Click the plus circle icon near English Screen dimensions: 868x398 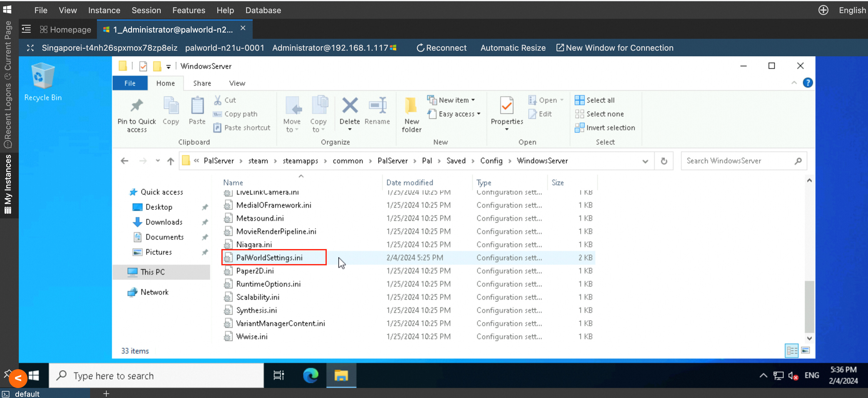(x=823, y=10)
